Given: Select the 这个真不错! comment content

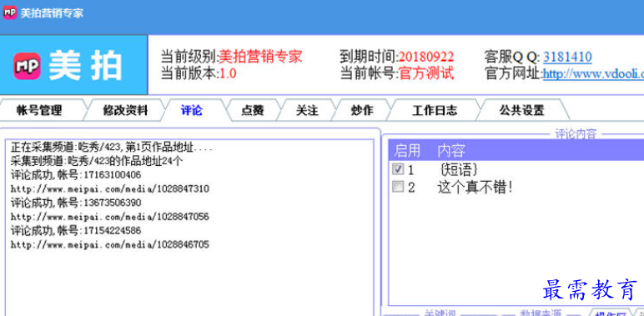Looking at the screenshot, I should 475,188.
